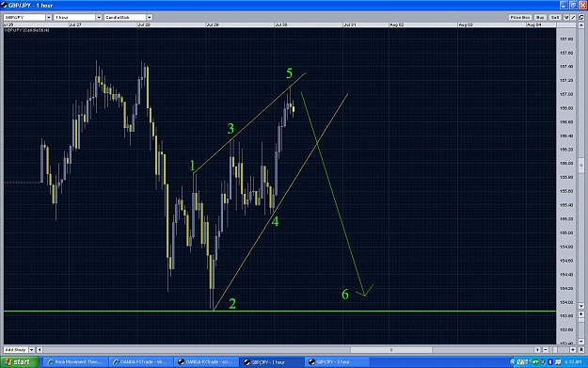Open the GBP/JPY currency pair dropdown

(49, 17)
